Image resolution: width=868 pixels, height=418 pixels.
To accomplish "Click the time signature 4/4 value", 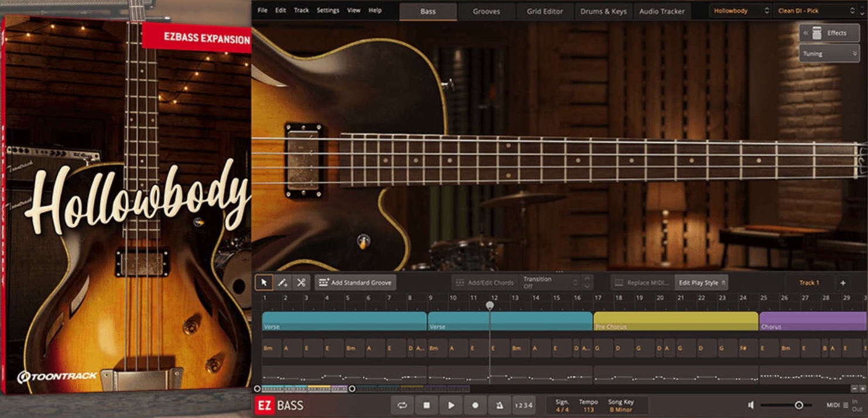I will [562, 410].
